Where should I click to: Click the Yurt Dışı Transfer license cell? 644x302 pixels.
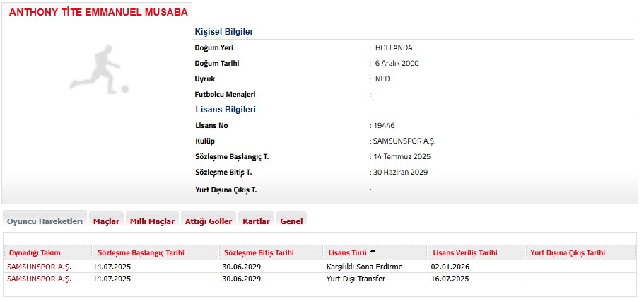click(356, 279)
